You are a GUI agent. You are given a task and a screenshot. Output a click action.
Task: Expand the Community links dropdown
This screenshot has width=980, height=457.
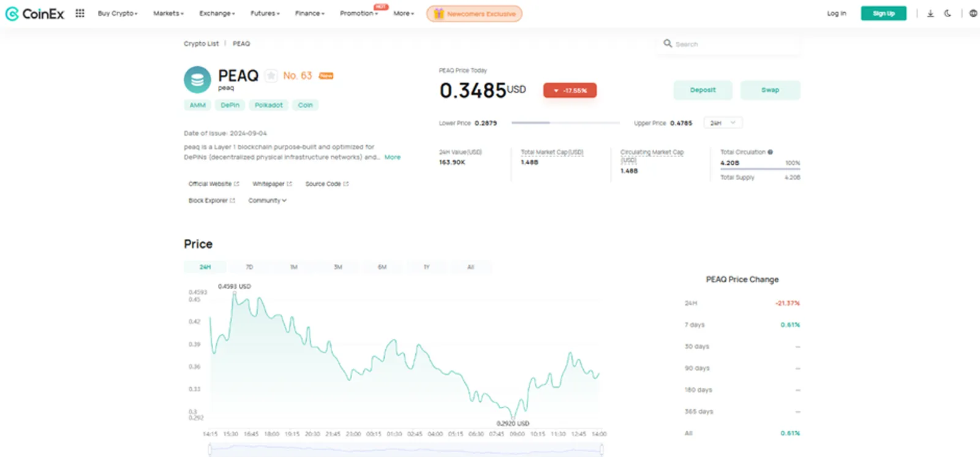(267, 200)
